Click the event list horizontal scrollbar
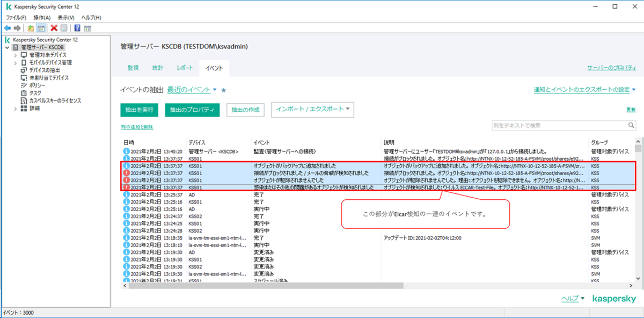This screenshot has width=644, height=318. [x=378, y=285]
